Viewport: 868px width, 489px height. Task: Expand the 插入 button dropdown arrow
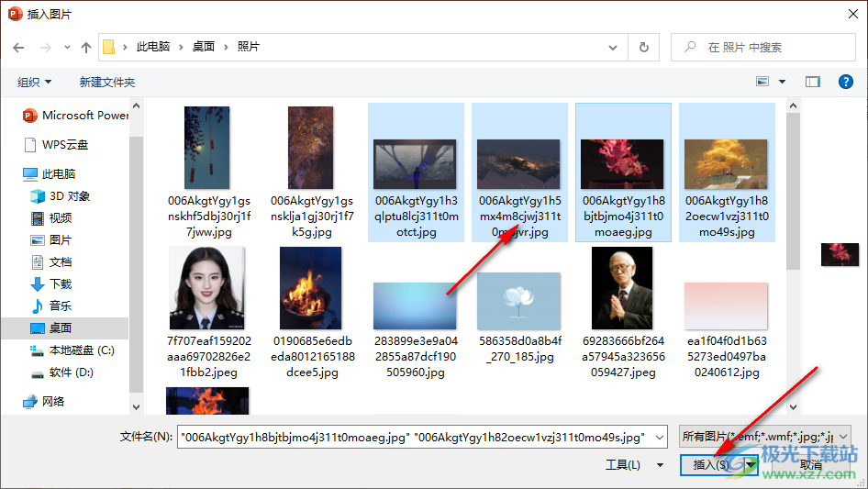click(x=751, y=465)
